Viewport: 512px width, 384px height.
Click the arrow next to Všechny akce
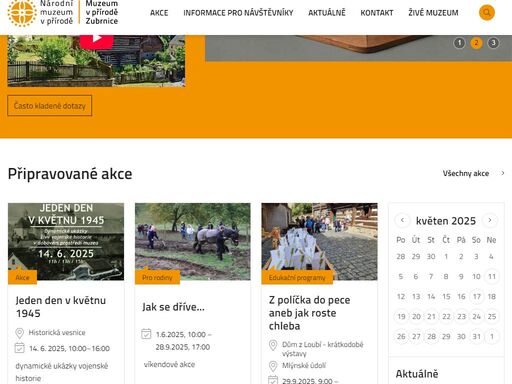(x=503, y=173)
